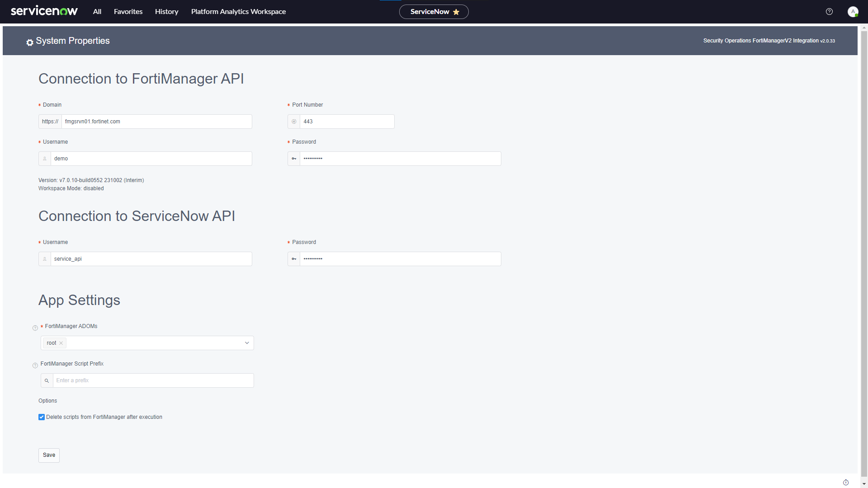This screenshot has height=488, width=868.
Task: Switch to Platform Analytics Workspace
Action: pyautogui.click(x=238, y=12)
